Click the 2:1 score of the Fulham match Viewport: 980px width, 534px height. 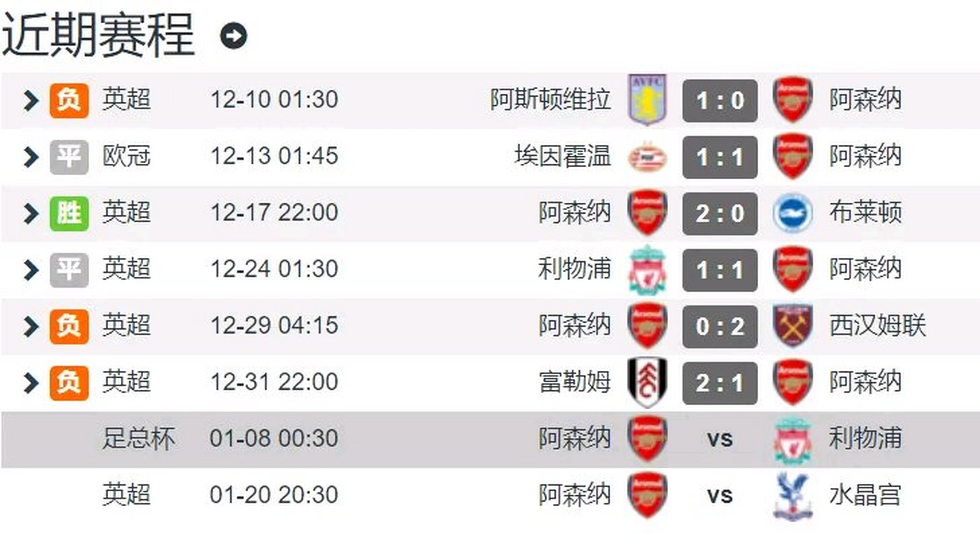click(720, 383)
